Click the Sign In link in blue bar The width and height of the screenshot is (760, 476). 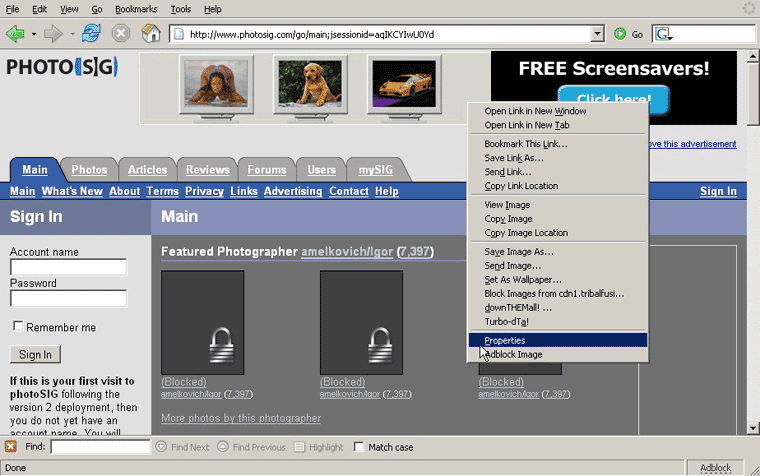(x=718, y=191)
